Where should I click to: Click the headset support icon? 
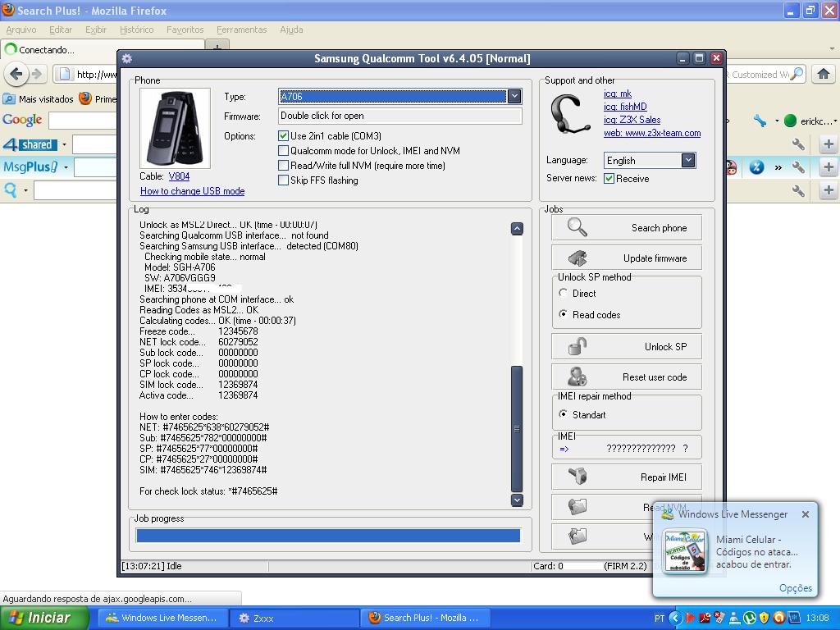pos(571,114)
